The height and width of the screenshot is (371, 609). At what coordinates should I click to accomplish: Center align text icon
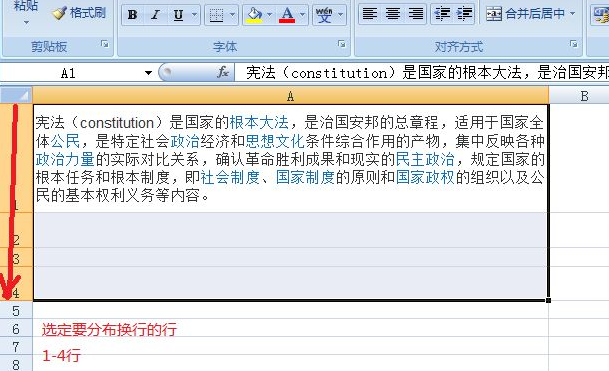click(x=393, y=14)
